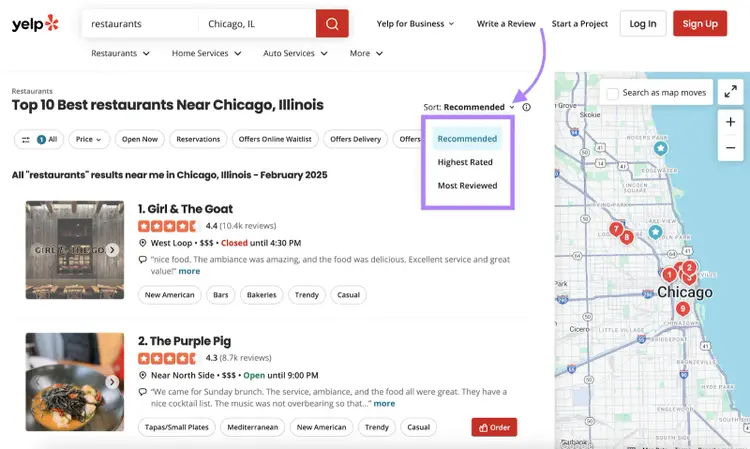
Task: Toggle the Offers Online Waitlist filter
Action: 275,139
